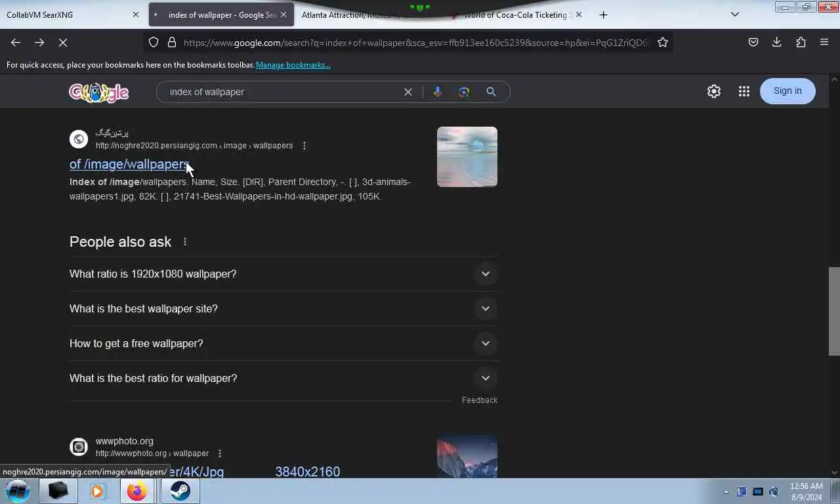Open the dark window taskbar item
This screenshot has height=504, width=840.
click(x=58, y=491)
